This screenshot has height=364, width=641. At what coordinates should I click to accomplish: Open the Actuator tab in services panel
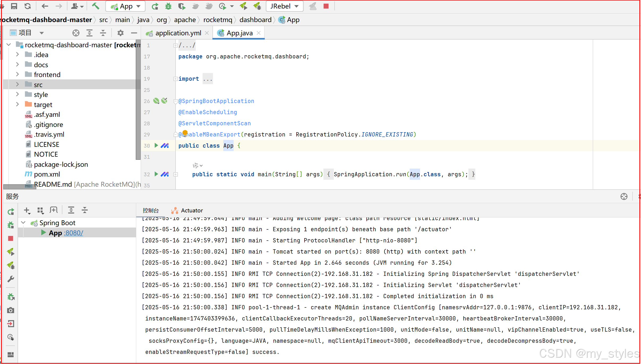pyautogui.click(x=191, y=211)
